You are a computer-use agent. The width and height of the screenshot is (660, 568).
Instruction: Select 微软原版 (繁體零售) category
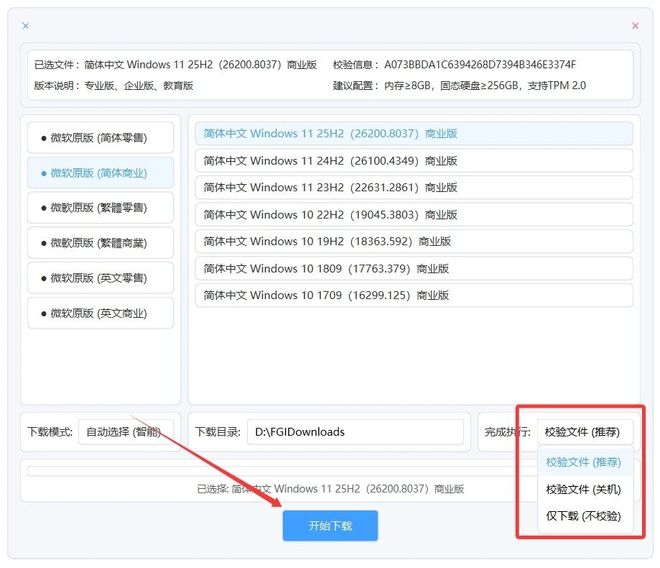tap(100, 208)
